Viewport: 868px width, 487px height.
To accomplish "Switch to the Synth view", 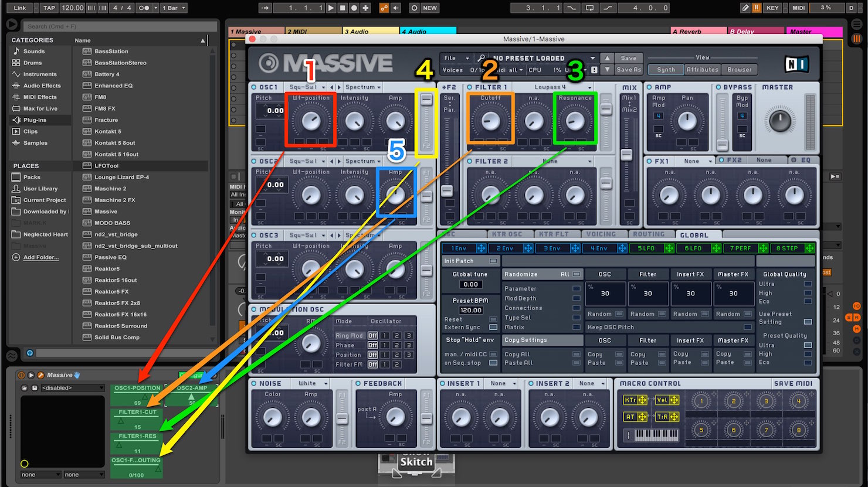I will click(x=666, y=69).
